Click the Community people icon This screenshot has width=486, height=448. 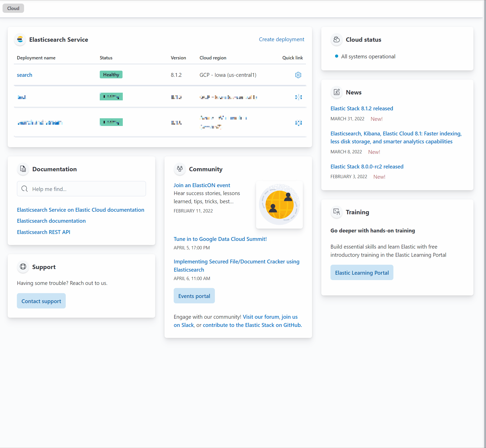pos(180,169)
